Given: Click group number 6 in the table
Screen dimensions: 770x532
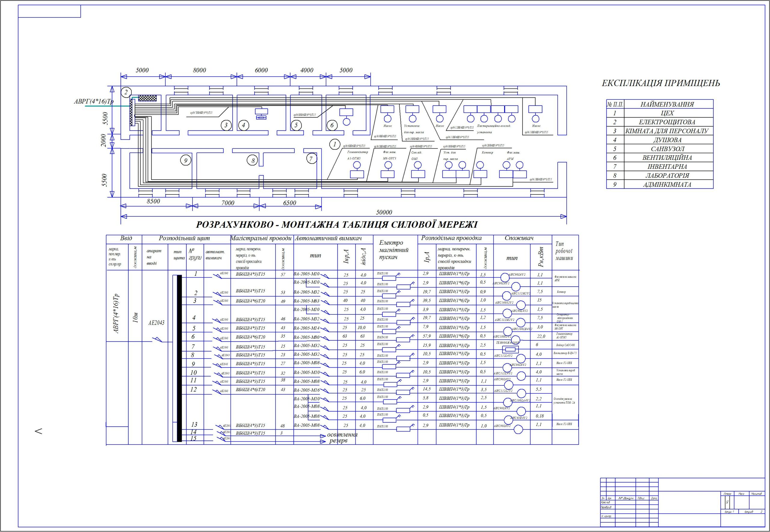Looking at the screenshot, I should click(193, 337).
